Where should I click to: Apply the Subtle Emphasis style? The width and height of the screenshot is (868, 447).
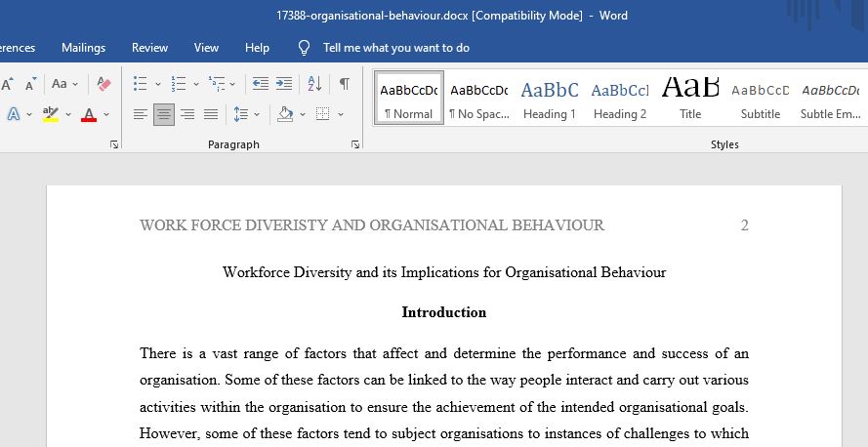pyautogui.click(x=830, y=98)
